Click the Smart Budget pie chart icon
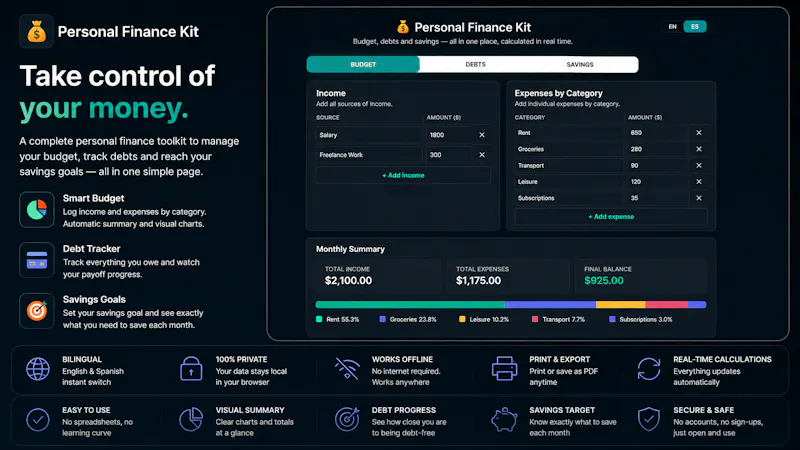The height and width of the screenshot is (450, 800). [37, 210]
